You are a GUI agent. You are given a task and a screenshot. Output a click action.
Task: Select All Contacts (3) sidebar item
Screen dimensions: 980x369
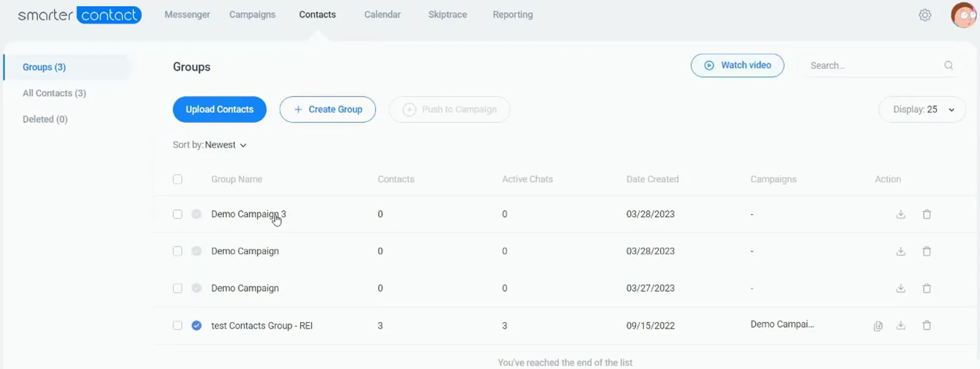click(54, 93)
